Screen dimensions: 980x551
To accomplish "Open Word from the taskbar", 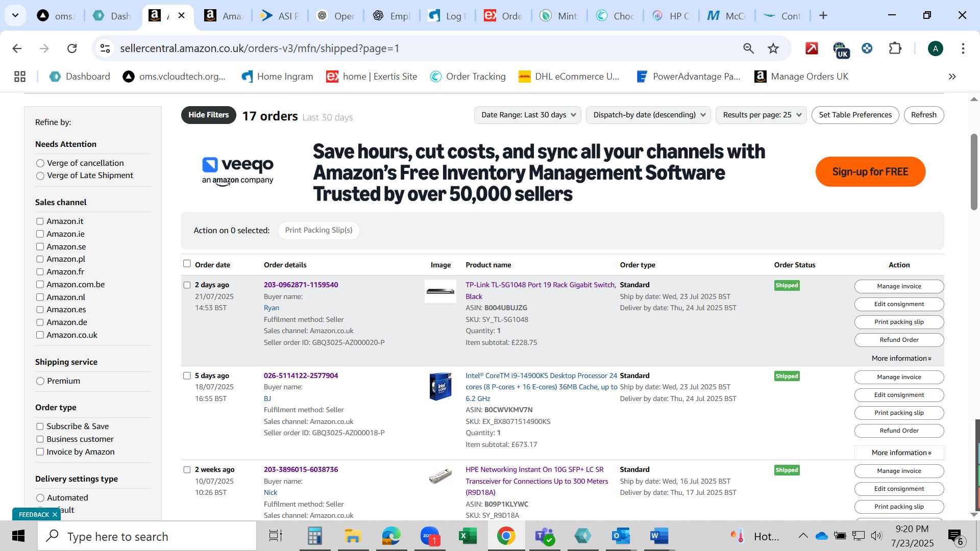I will (659, 536).
